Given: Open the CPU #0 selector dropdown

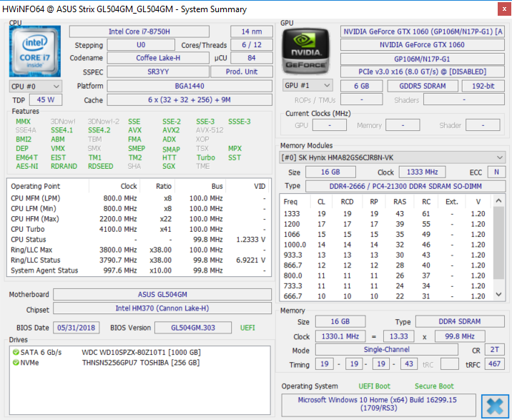Looking at the screenshot, I should click(x=36, y=87).
